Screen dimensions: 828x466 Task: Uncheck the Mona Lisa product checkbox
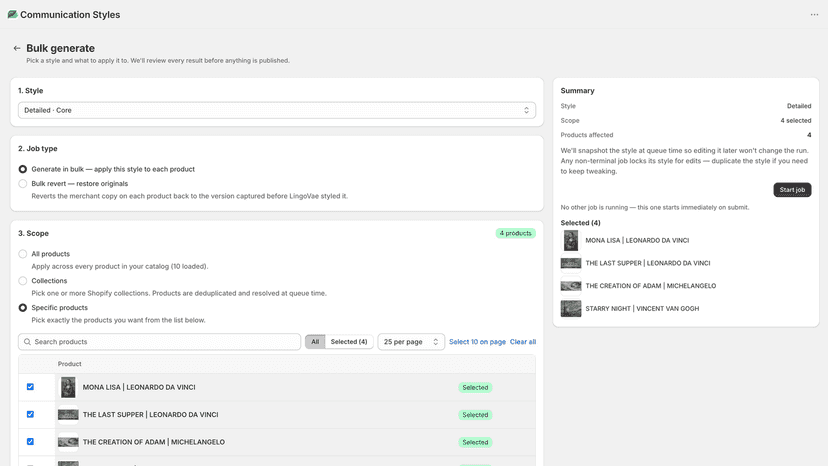pyautogui.click(x=30, y=387)
